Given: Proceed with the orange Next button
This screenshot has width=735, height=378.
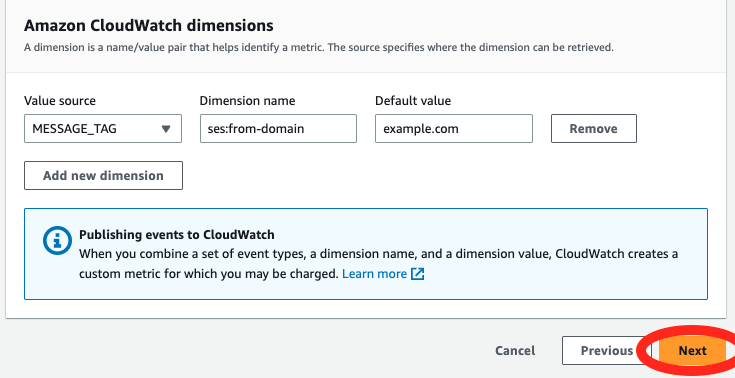Looking at the screenshot, I should tap(692, 351).
